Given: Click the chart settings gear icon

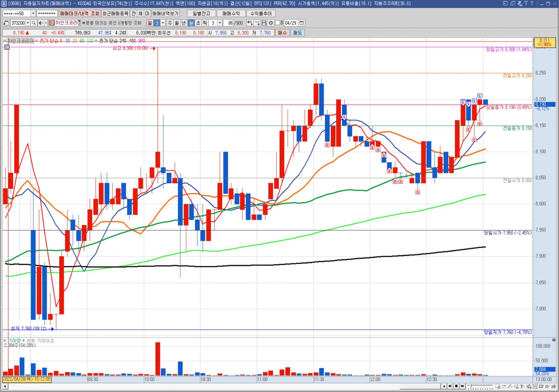Looking at the screenshot, I should 271,23.
